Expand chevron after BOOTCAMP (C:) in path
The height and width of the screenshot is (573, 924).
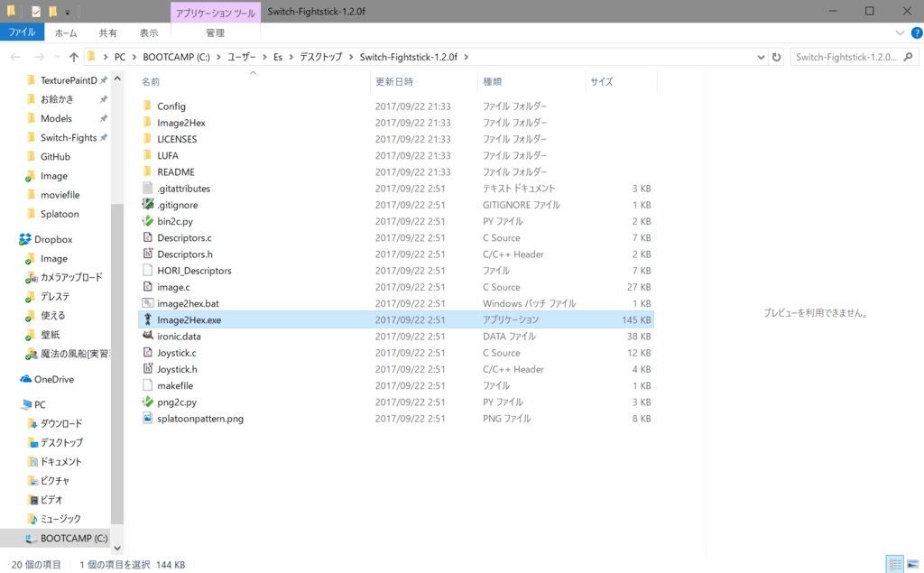tap(218, 57)
